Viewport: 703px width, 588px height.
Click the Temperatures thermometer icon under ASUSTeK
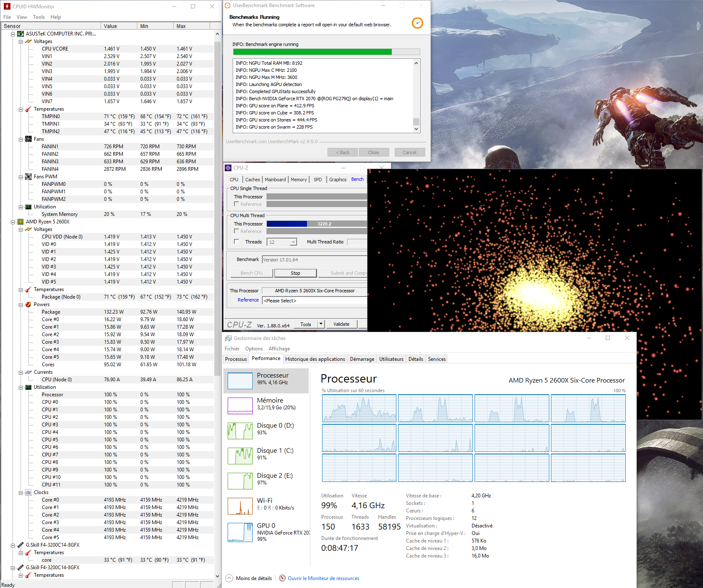(28, 109)
